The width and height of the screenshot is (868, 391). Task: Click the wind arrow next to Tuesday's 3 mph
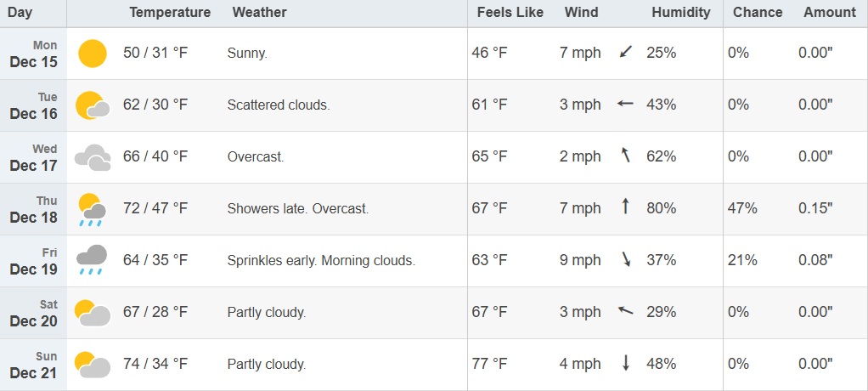[626, 105]
